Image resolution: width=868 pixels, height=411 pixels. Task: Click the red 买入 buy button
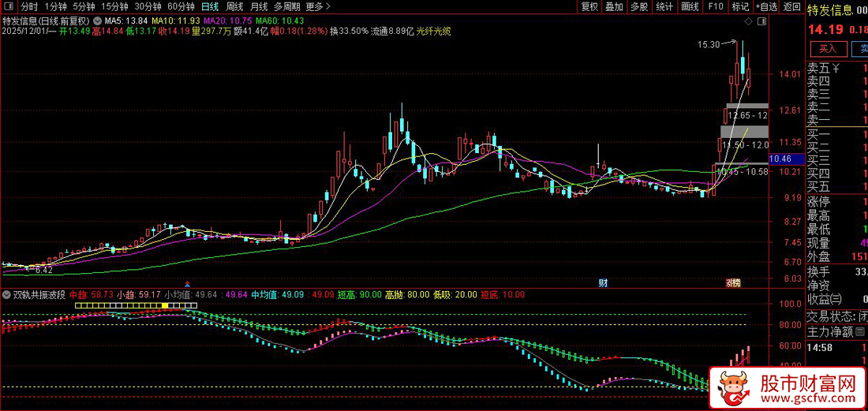point(828,49)
